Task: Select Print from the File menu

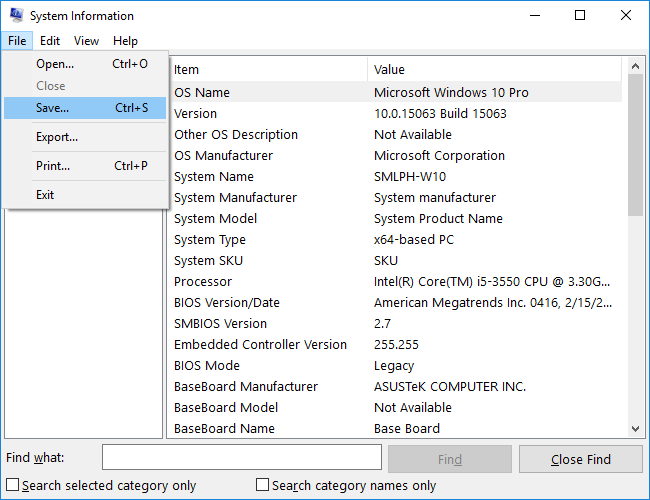Action: click(x=85, y=166)
